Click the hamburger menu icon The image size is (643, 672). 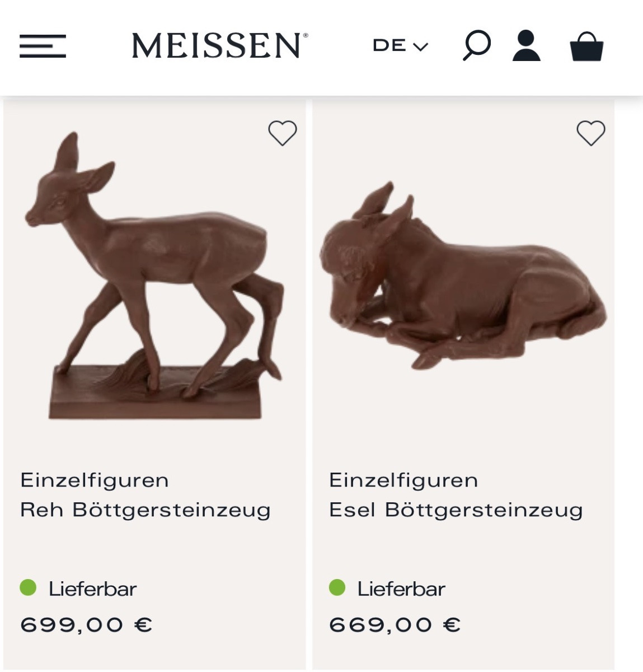[x=42, y=46]
